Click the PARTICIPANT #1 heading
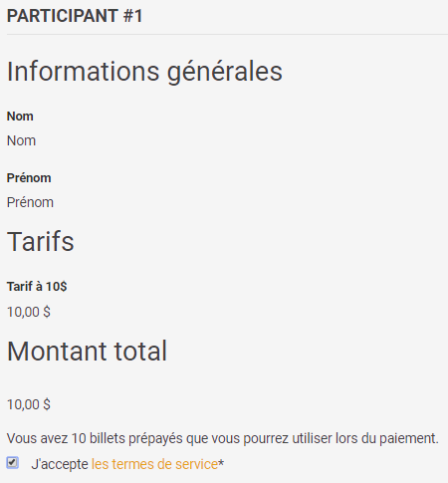 75,16
